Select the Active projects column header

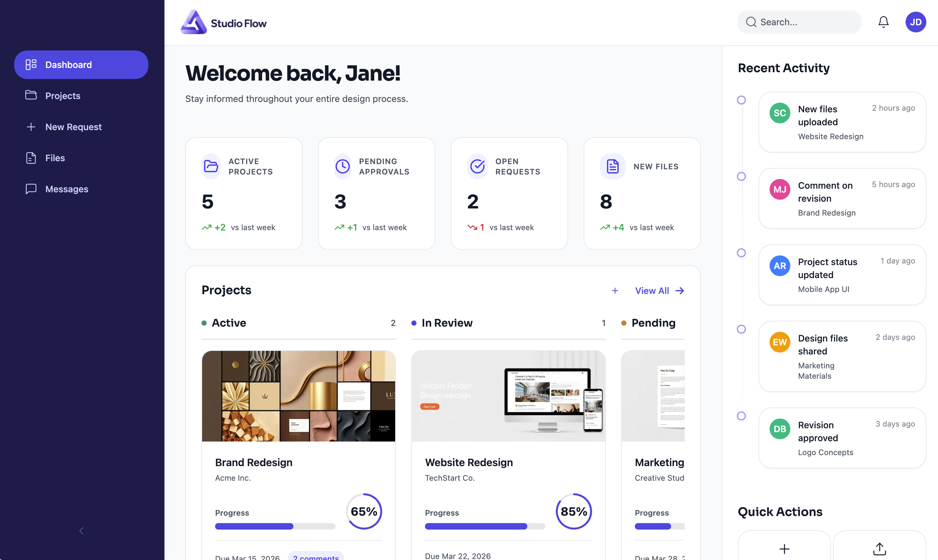coord(299,323)
